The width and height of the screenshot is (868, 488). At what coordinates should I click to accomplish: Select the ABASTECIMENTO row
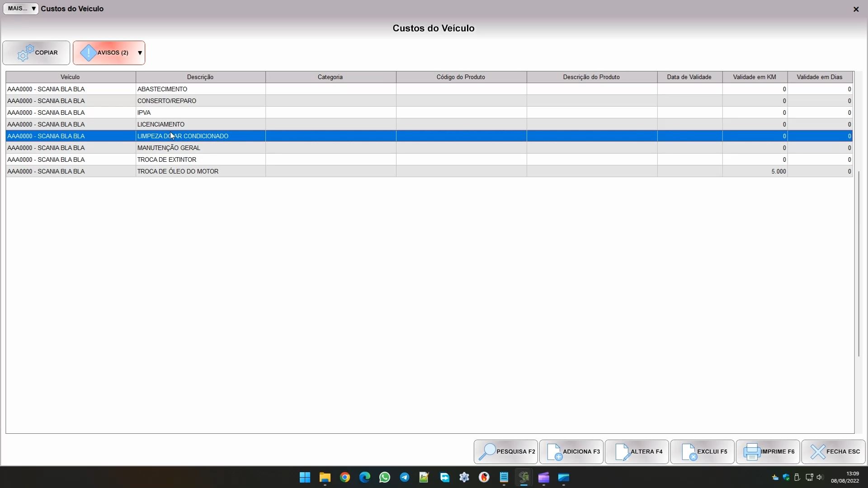pyautogui.click(x=162, y=89)
